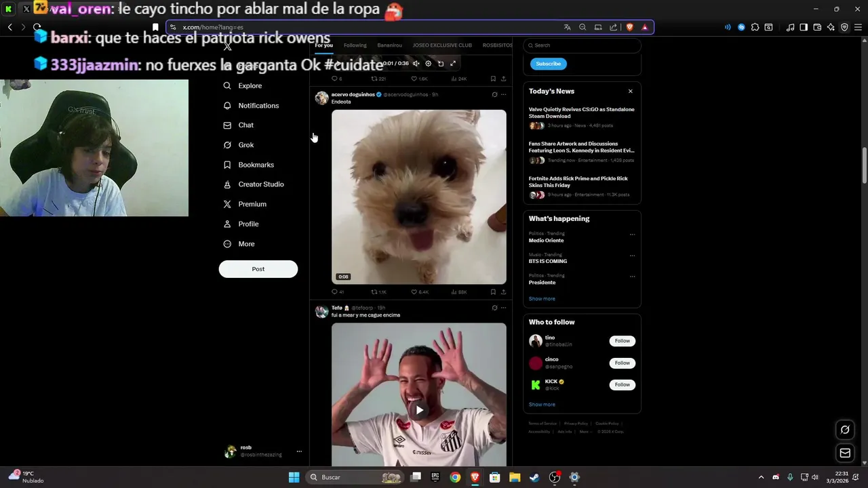Viewport: 868px width, 488px height.
Task: Play the Tefo post video
Action: tap(419, 410)
